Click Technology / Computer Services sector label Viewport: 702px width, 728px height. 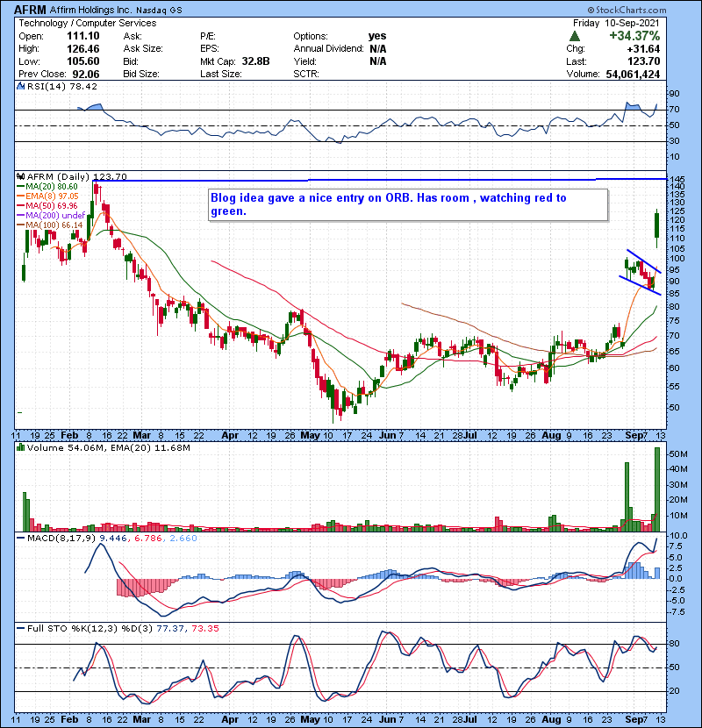pyautogui.click(x=88, y=23)
